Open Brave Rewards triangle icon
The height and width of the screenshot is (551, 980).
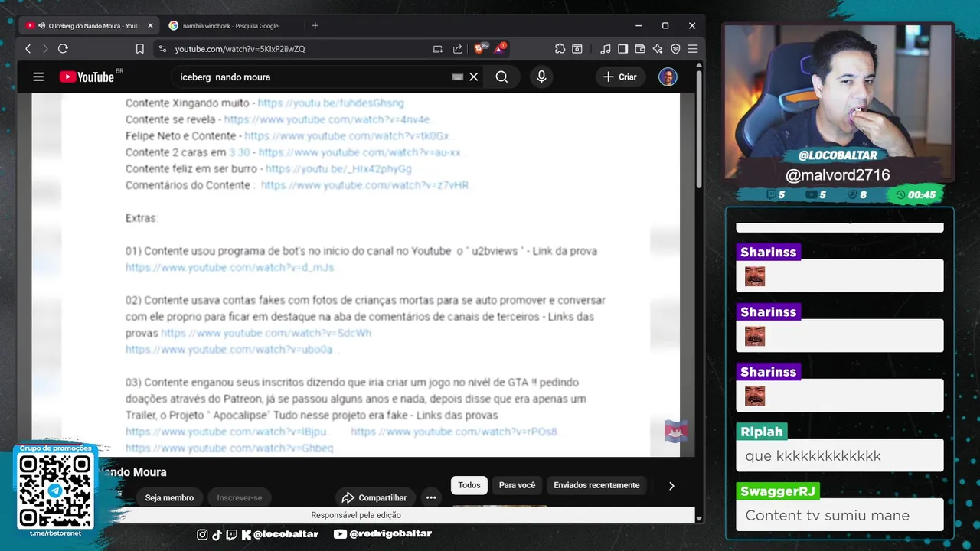coord(499,48)
